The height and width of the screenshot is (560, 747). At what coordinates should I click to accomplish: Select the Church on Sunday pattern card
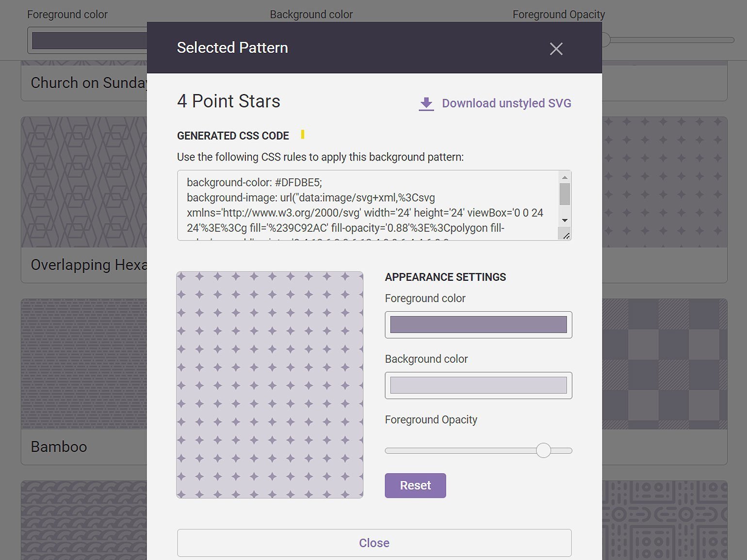coord(83,83)
